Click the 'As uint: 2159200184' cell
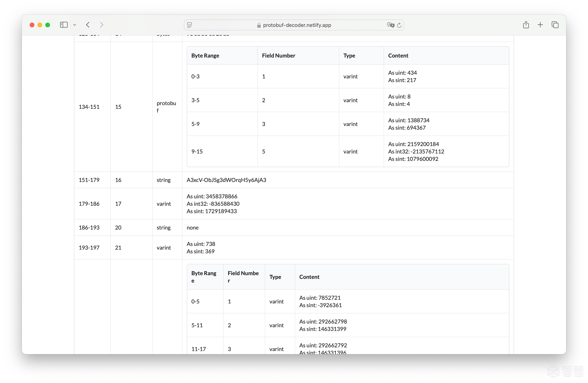 click(413, 144)
